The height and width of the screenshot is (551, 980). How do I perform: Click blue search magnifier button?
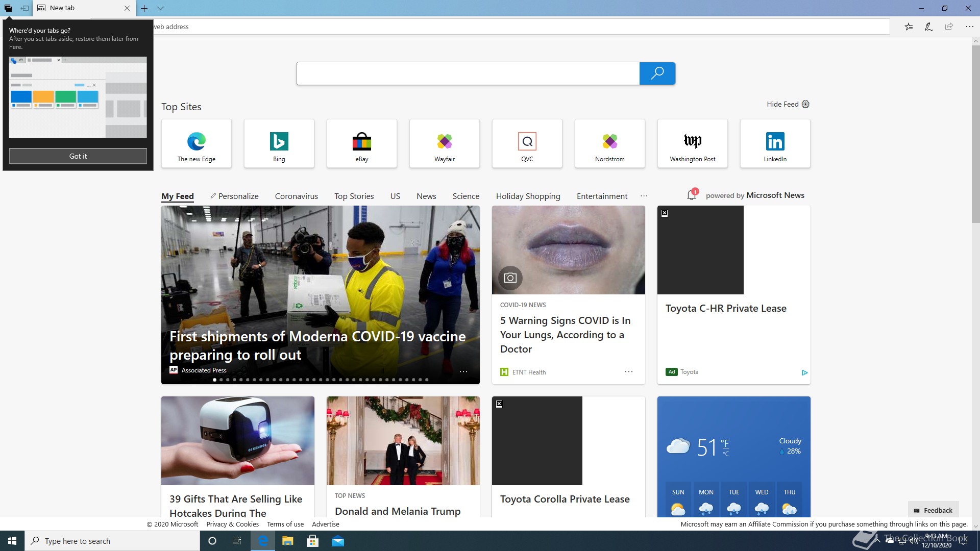point(657,73)
